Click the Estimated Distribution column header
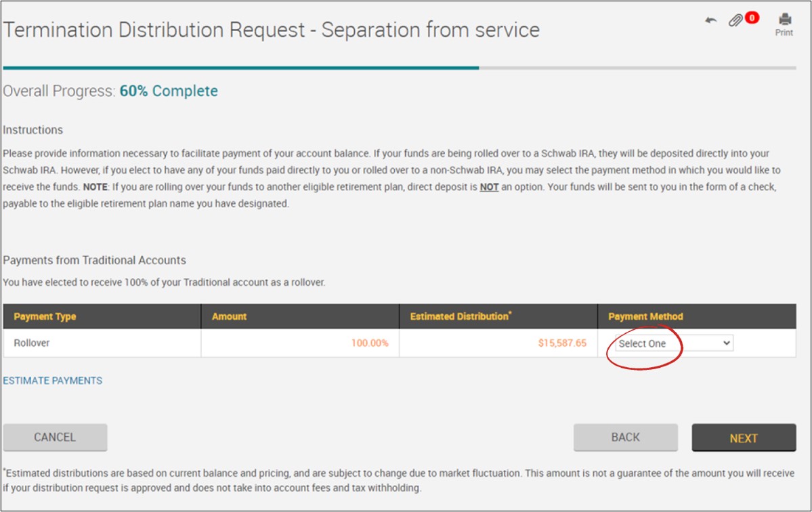This screenshot has height=512, width=812. click(x=459, y=316)
